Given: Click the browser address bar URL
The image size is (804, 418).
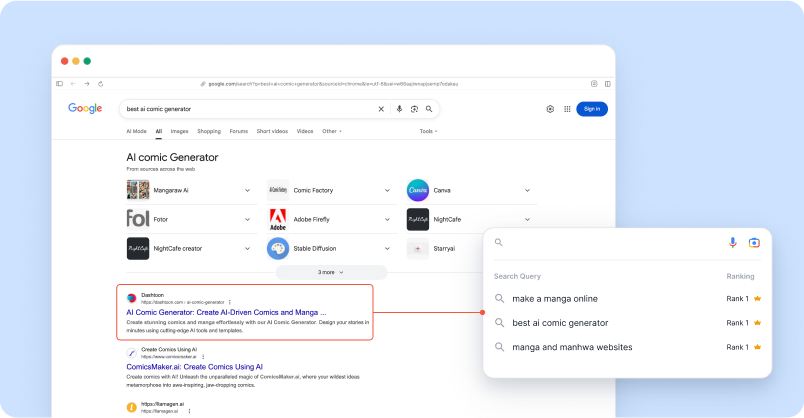Looking at the screenshot, I should tap(333, 84).
